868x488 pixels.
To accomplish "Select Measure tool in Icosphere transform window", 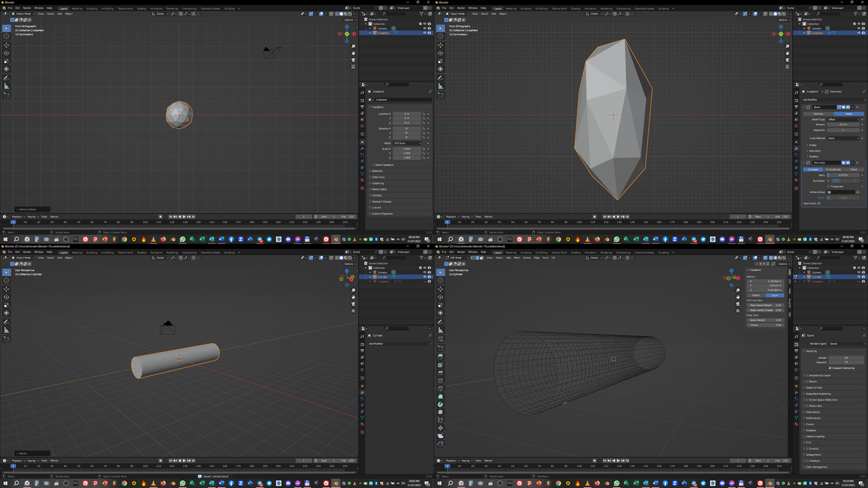I will (x=6, y=85).
